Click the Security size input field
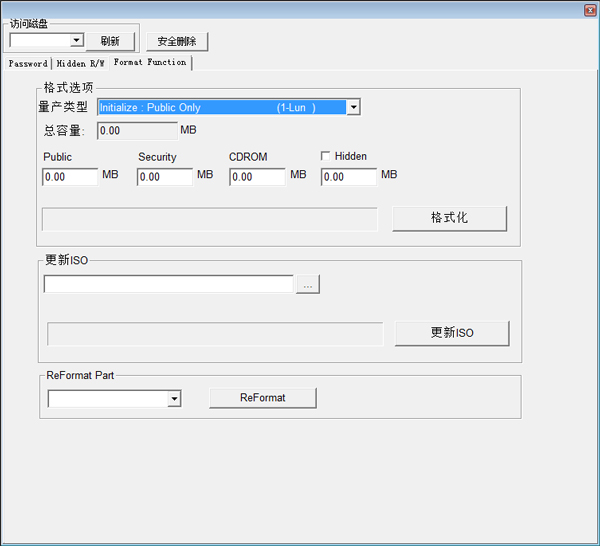The image size is (600, 546). pyautogui.click(x=165, y=177)
